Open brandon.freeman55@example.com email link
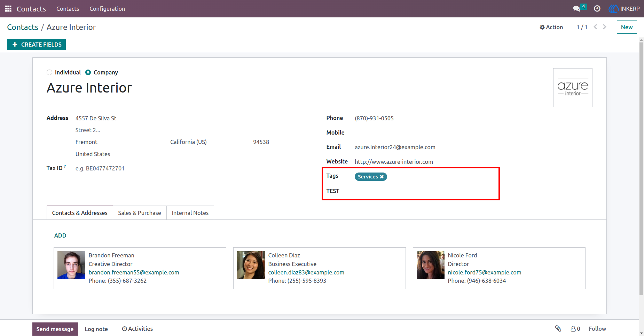Viewport: 644px width, 336px height. 134,272
